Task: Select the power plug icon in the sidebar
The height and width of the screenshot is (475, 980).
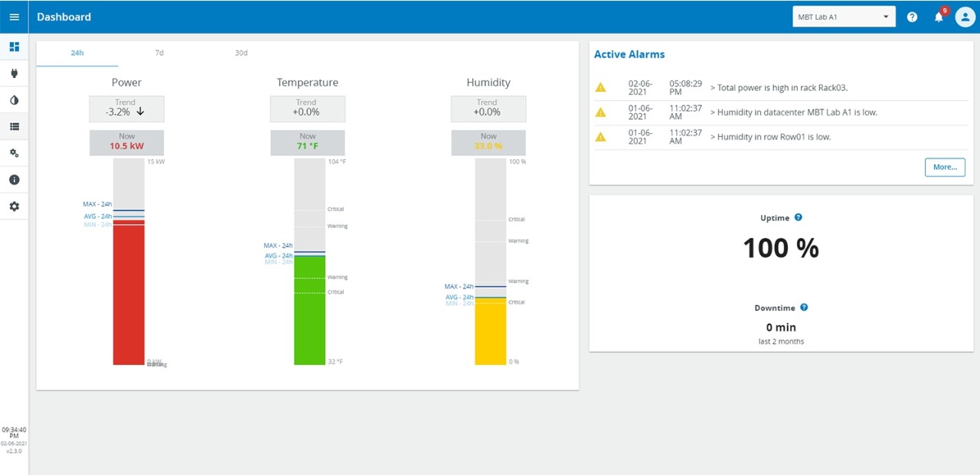Action: [14, 73]
